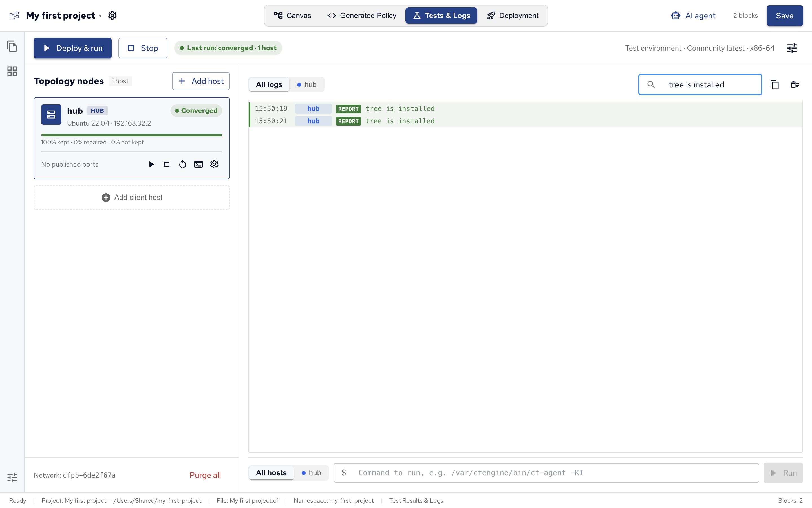The height and width of the screenshot is (508, 812).
Task: Restart the hub host
Action: 182,164
